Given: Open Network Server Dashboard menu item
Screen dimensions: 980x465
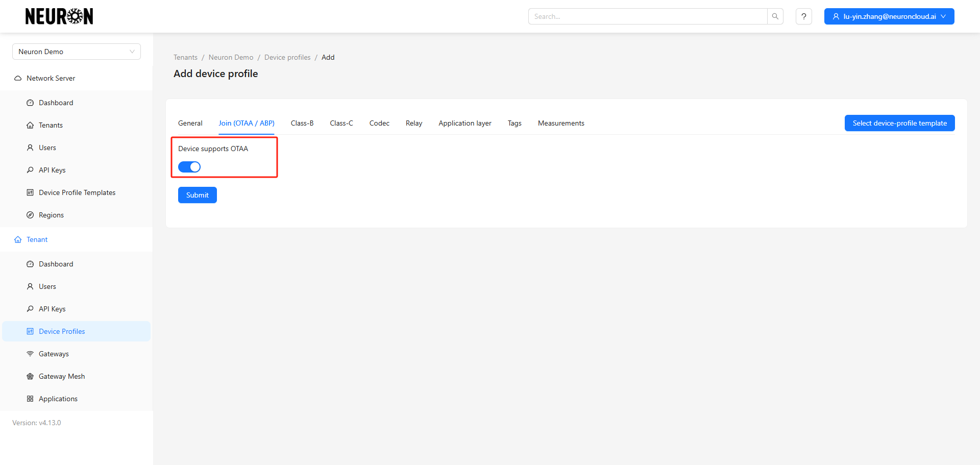Looking at the screenshot, I should pyautogui.click(x=77, y=103).
